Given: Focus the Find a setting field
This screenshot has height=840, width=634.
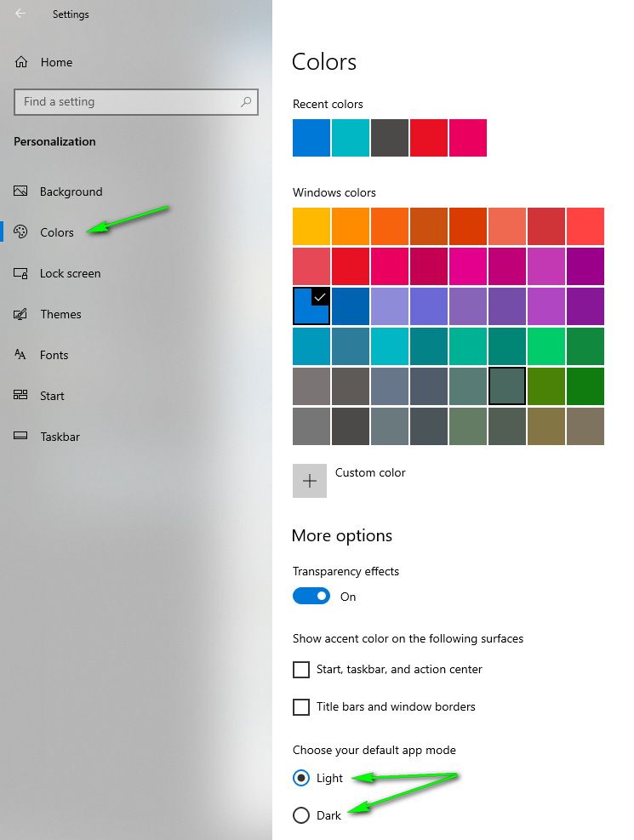Looking at the screenshot, I should coord(136,102).
